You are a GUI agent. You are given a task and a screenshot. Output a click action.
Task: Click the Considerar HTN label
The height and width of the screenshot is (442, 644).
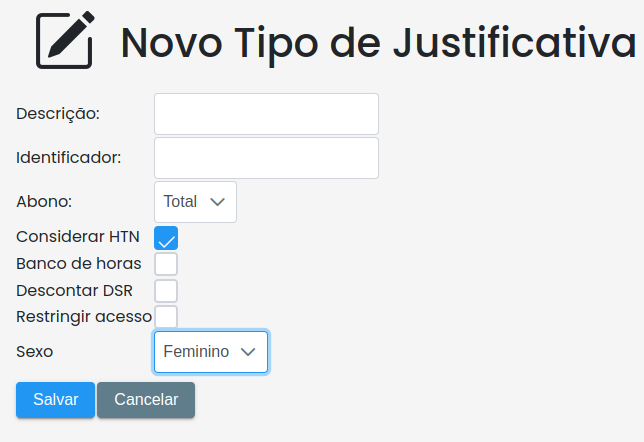pos(78,237)
